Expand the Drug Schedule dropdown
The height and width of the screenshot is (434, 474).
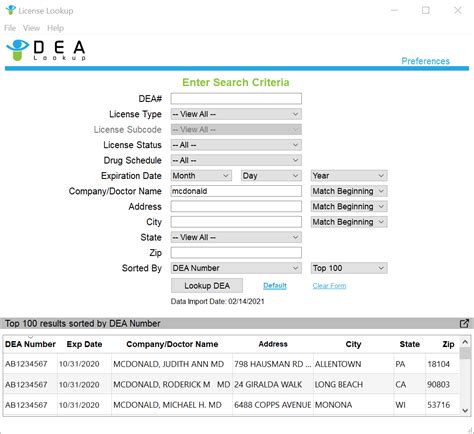pyautogui.click(x=236, y=160)
